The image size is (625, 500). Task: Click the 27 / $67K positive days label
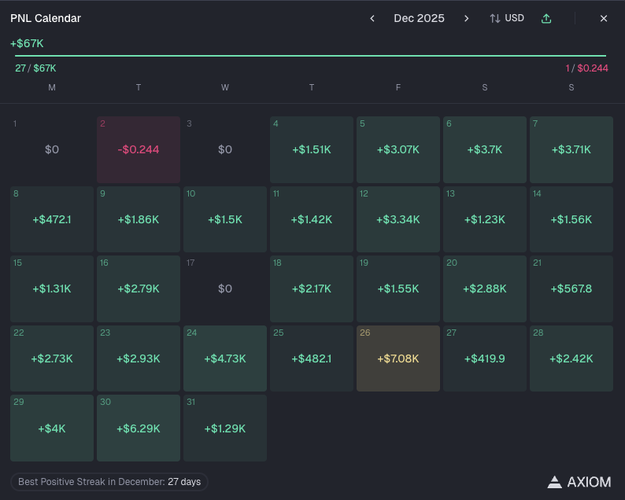click(36, 68)
